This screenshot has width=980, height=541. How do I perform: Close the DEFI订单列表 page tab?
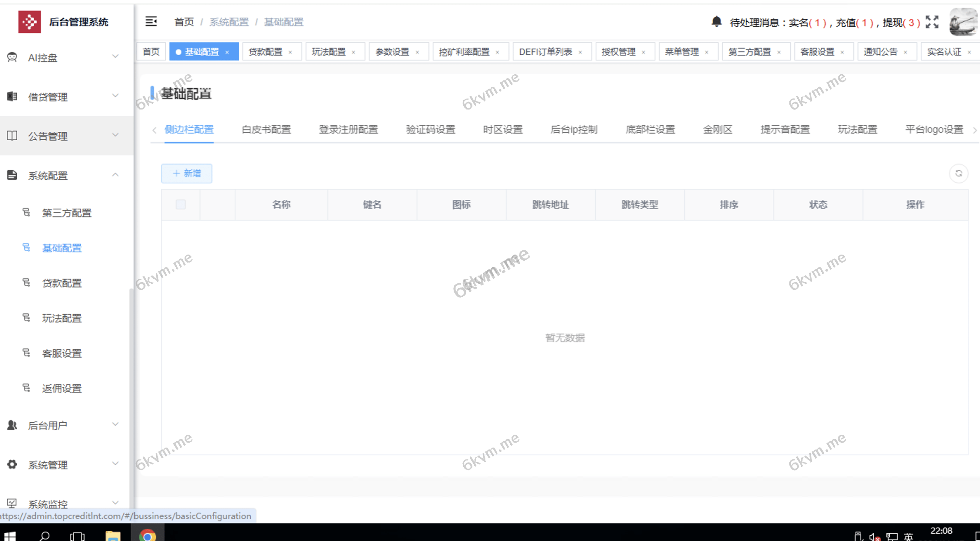pos(580,52)
